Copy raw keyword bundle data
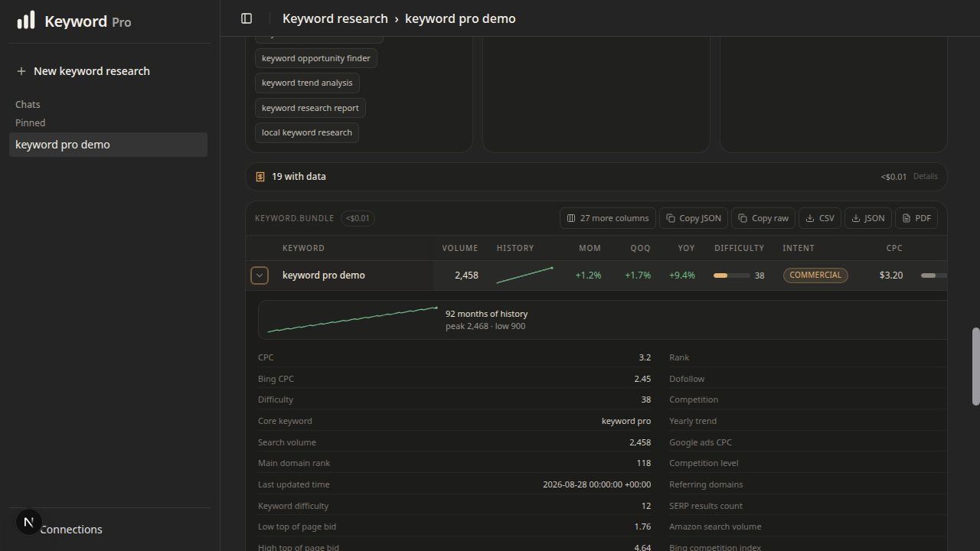This screenshot has width=980, height=551. [x=763, y=218]
